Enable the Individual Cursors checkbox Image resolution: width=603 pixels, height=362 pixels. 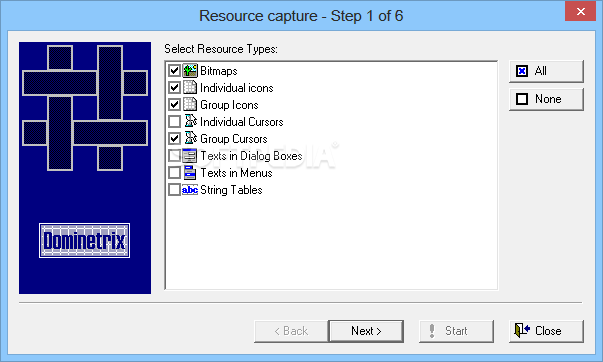pos(175,122)
